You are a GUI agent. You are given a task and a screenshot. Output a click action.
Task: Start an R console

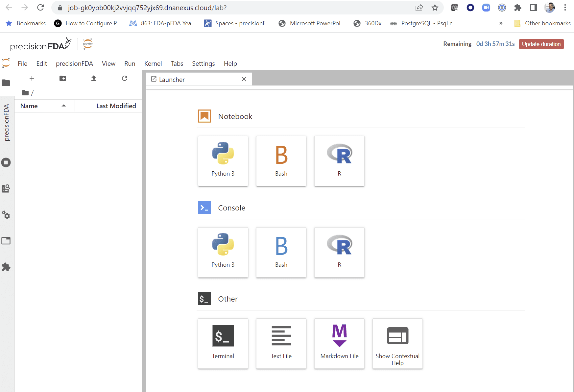click(339, 252)
